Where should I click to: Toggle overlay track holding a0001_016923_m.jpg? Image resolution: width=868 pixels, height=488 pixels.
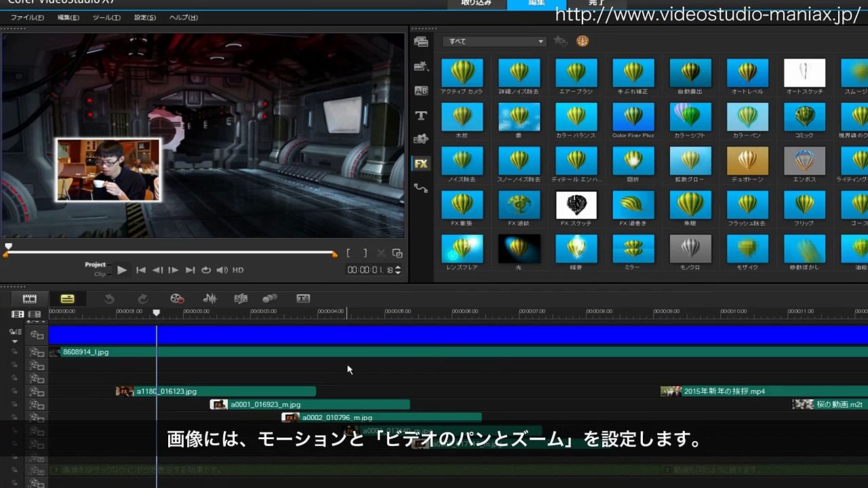coord(37,405)
